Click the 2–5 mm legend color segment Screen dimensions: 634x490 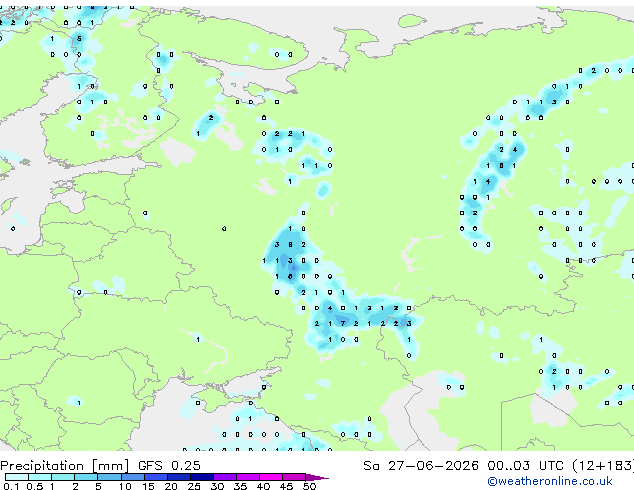(x=86, y=477)
